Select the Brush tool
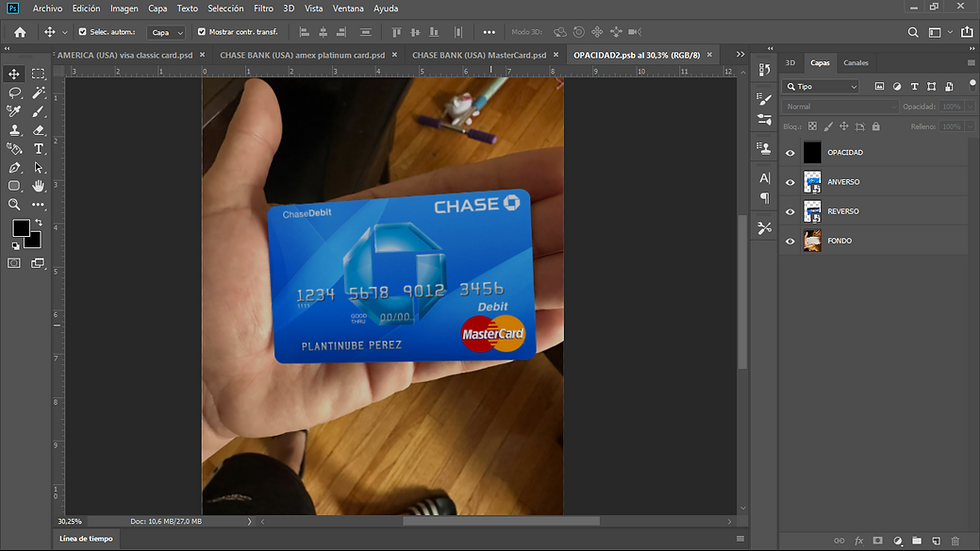 (38, 111)
